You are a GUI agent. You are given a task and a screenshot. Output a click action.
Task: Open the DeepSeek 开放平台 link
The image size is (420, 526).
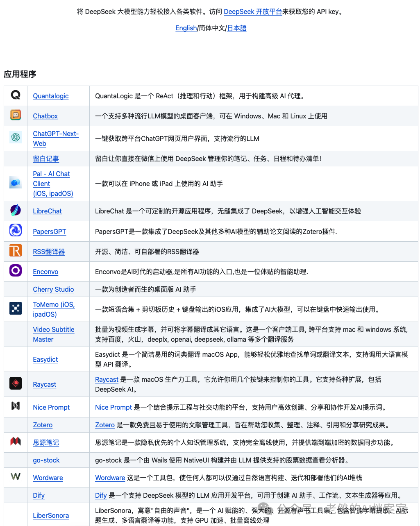(x=253, y=11)
